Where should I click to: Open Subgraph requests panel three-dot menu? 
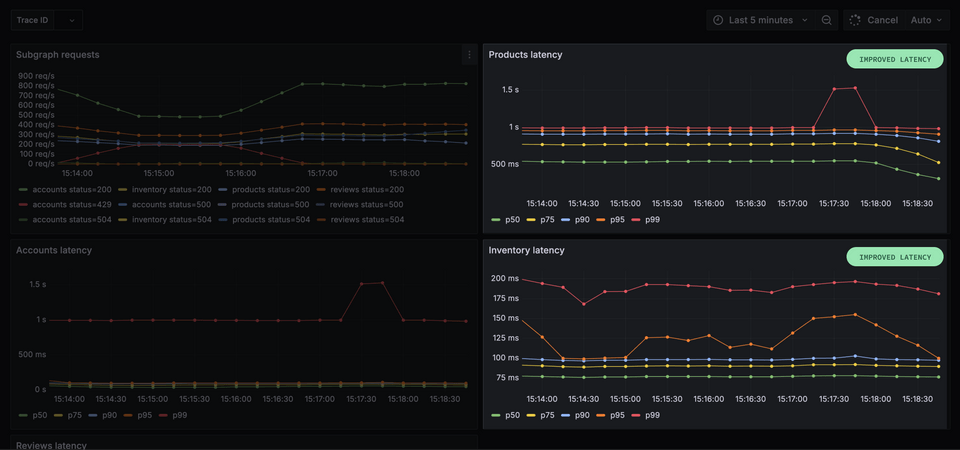470,54
